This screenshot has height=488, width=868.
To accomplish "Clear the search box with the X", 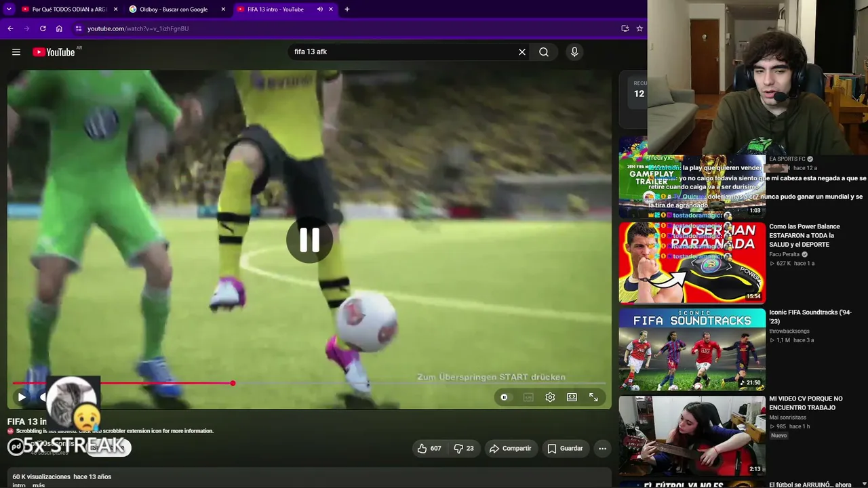I will click(x=522, y=52).
